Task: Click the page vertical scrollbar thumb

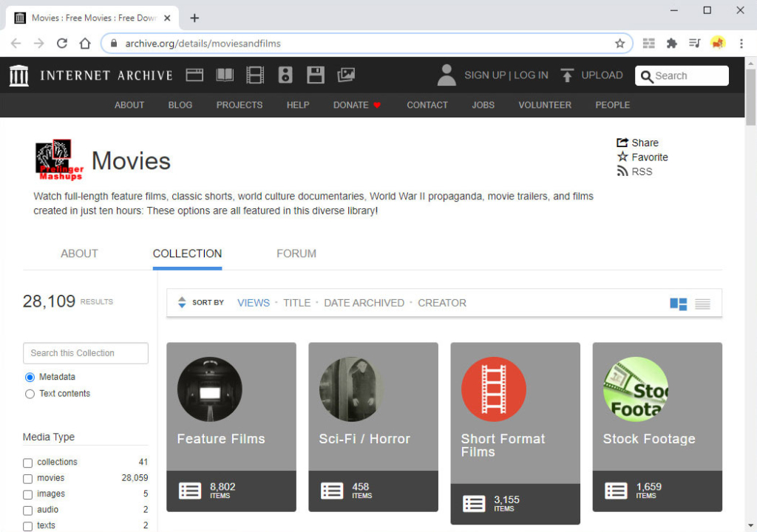Action: 751,97
